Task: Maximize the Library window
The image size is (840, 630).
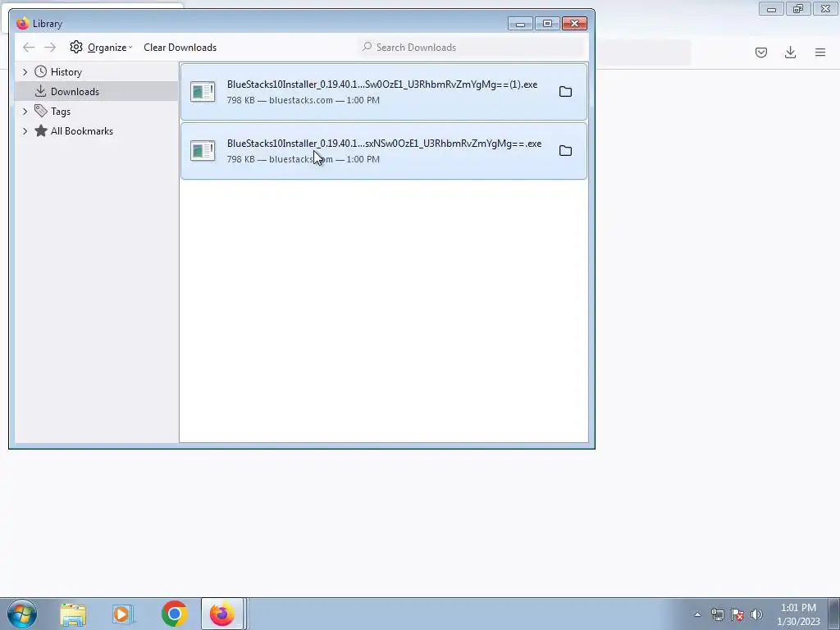Action: tap(547, 24)
